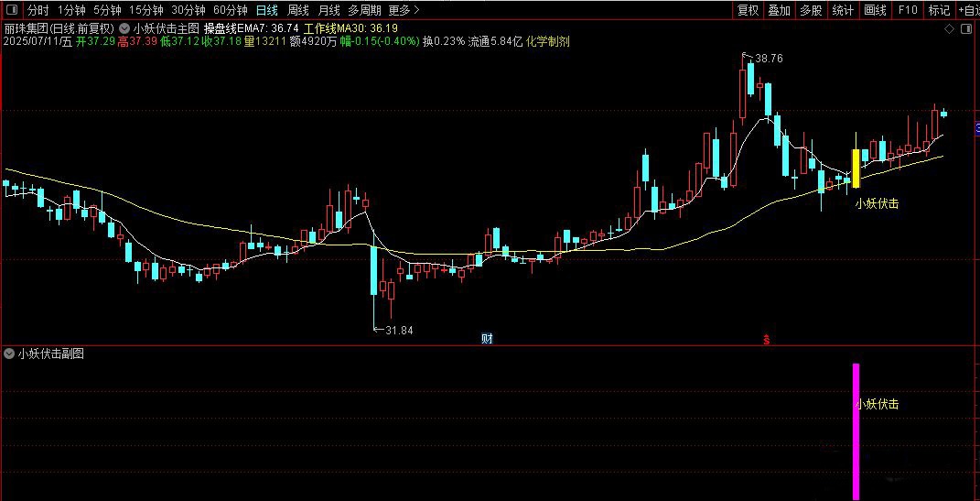Expand the 更多 periods menu
This screenshot has height=501, width=980.
[x=404, y=10]
